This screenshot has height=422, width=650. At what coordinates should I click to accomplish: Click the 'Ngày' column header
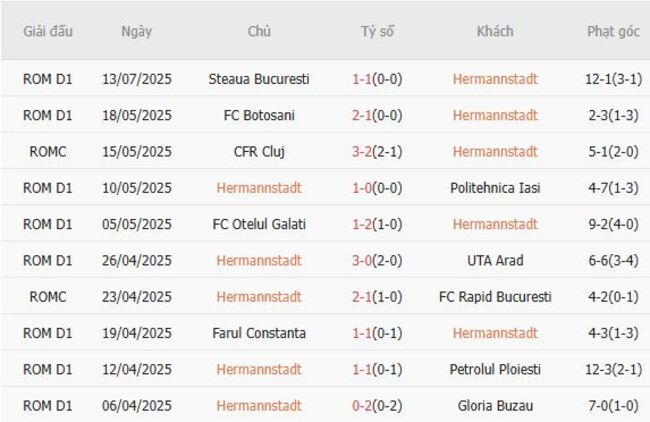(137, 31)
